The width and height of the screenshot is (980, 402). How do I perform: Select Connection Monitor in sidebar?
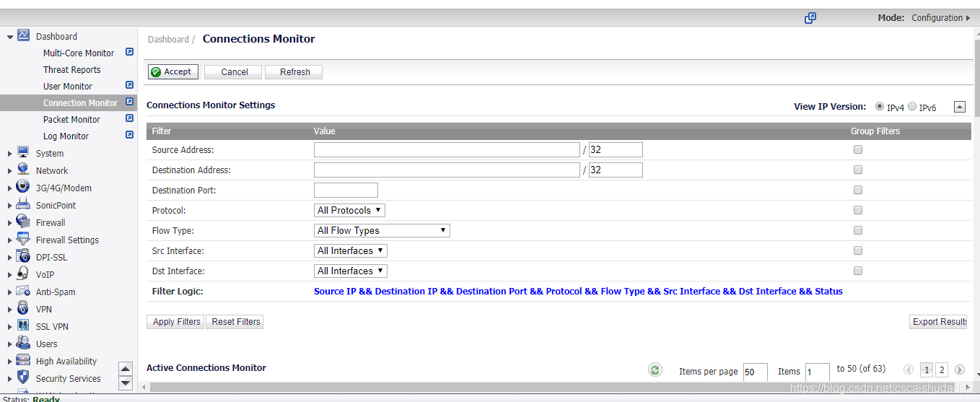(80, 102)
